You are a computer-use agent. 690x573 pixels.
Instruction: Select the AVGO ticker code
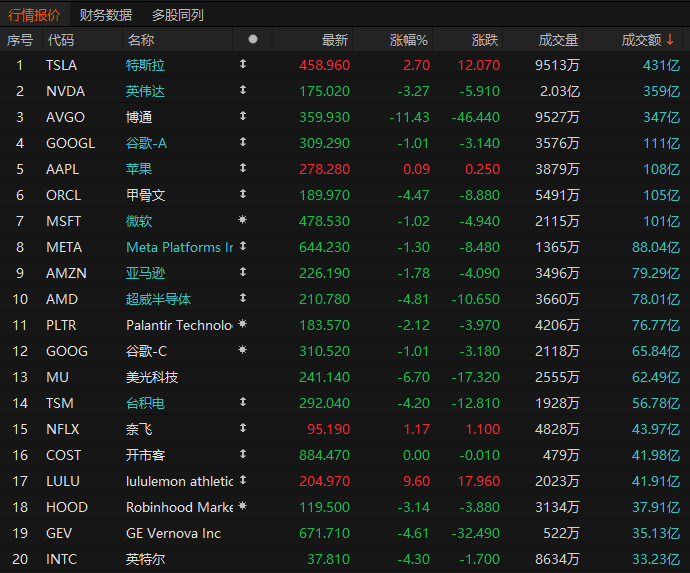[x=65, y=117]
